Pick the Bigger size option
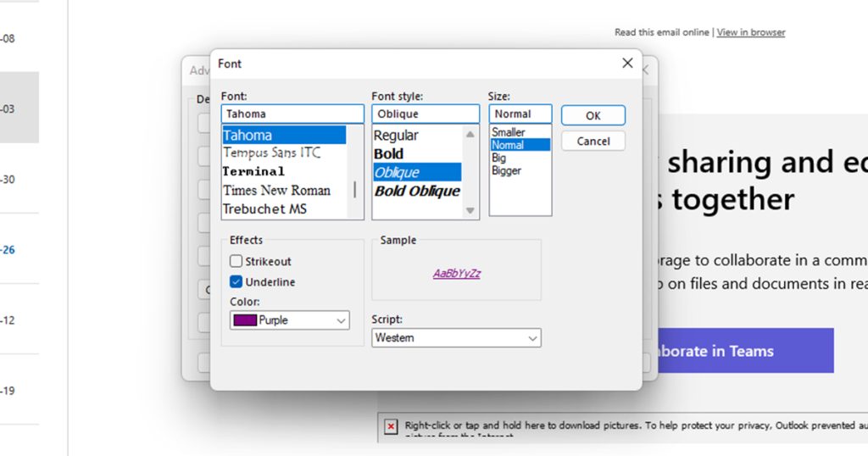Image resolution: width=868 pixels, height=456 pixels. coord(506,170)
